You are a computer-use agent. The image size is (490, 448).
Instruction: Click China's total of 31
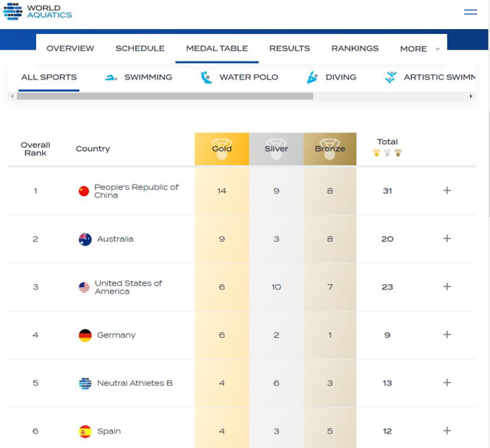[x=387, y=191]
